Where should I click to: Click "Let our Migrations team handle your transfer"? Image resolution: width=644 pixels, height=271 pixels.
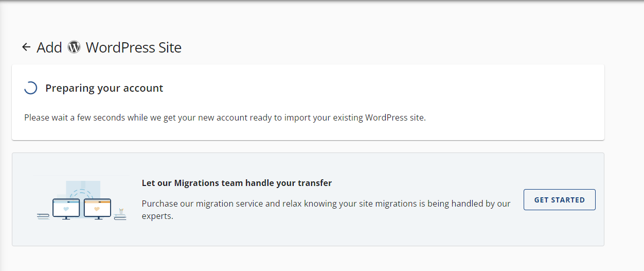[x=237, y=183]
